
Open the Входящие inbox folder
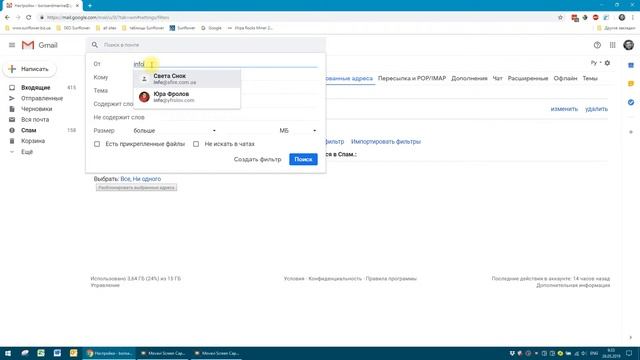click(36, 87)
